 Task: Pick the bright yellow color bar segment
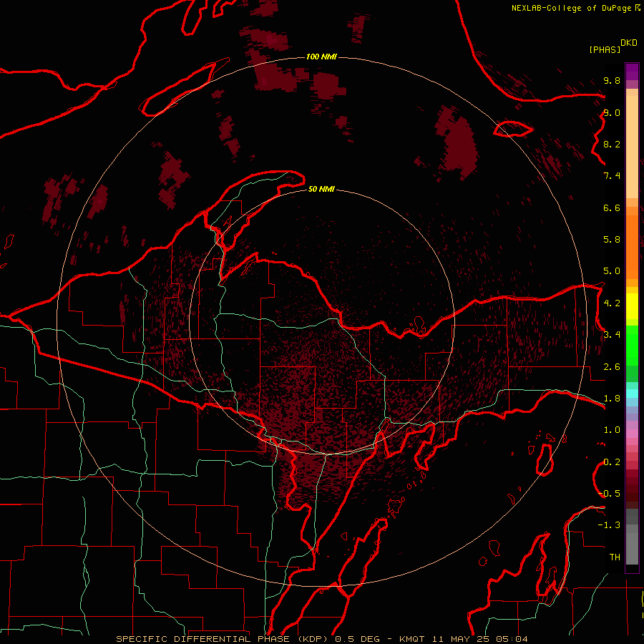[x=632, y=306]
